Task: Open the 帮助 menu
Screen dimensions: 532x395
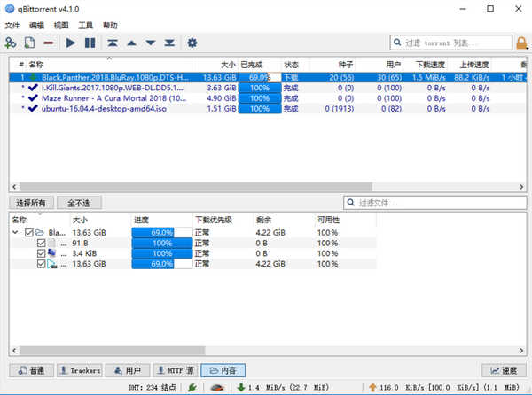Action: tap(110, 26)
